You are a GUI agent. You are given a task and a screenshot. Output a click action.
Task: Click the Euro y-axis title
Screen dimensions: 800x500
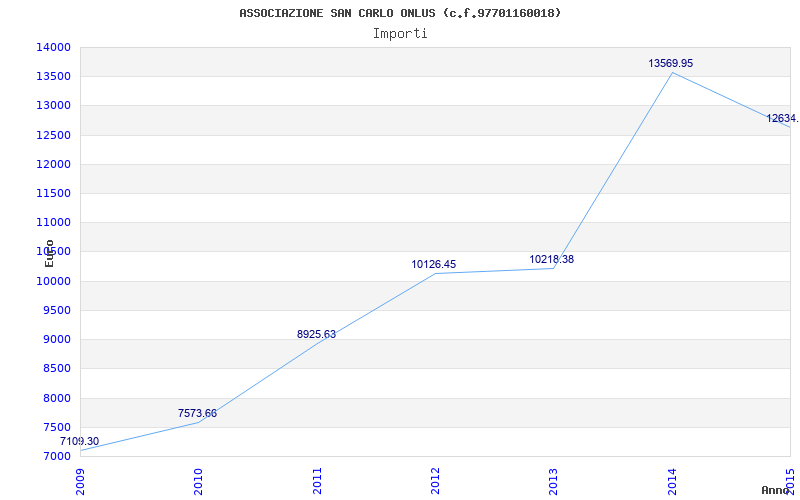[x=49, y=253]
